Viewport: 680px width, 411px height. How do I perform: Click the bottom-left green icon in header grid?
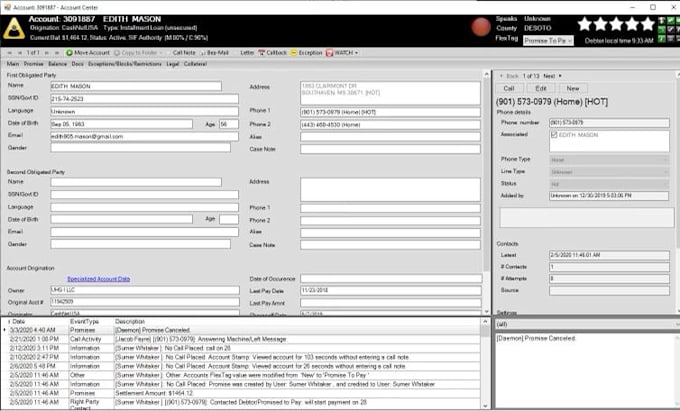click(x=661, y=39)
